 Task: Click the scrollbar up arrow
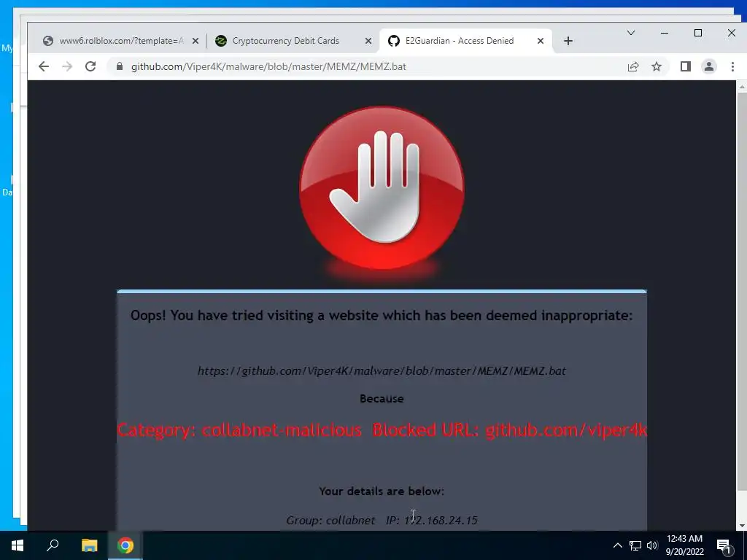click(x=741, y=87)
